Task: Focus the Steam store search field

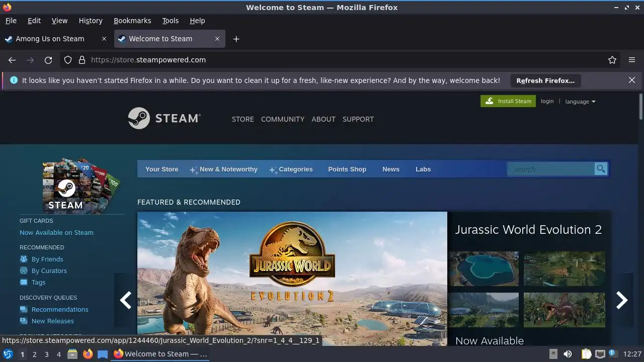Action: 551,169
